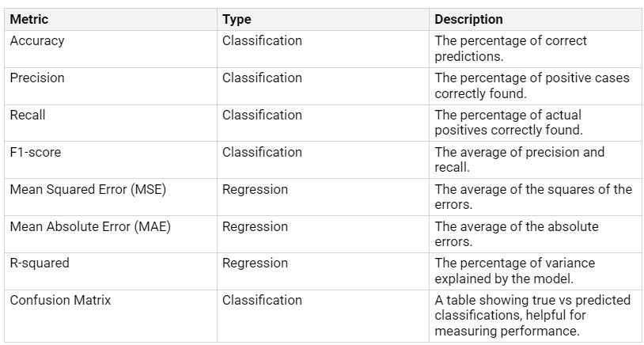Click the Regression type in MSE row
Screen dimensions: 644x345
point(255,189)
